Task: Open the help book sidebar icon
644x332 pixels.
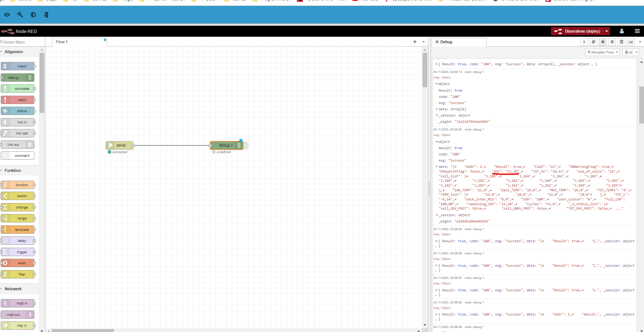Action: click(x=593, y=42)
